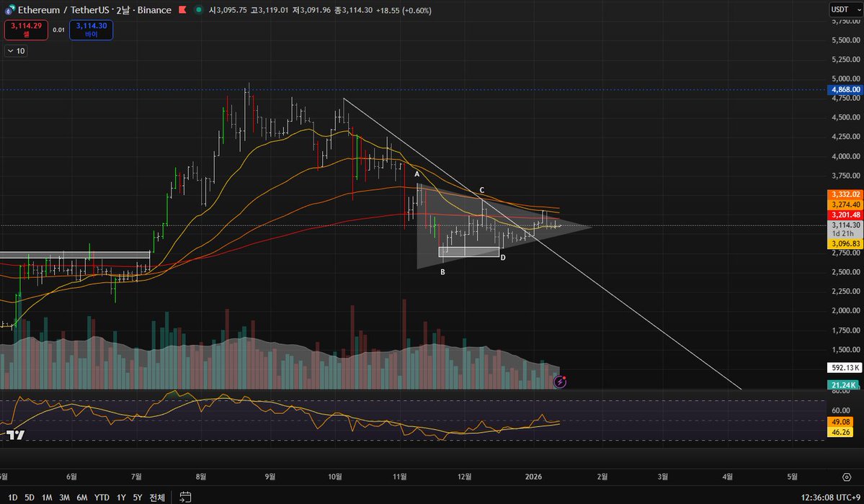Select the YTD time range
This screenshot has width=864, height=504.
[x=102, y=498]
